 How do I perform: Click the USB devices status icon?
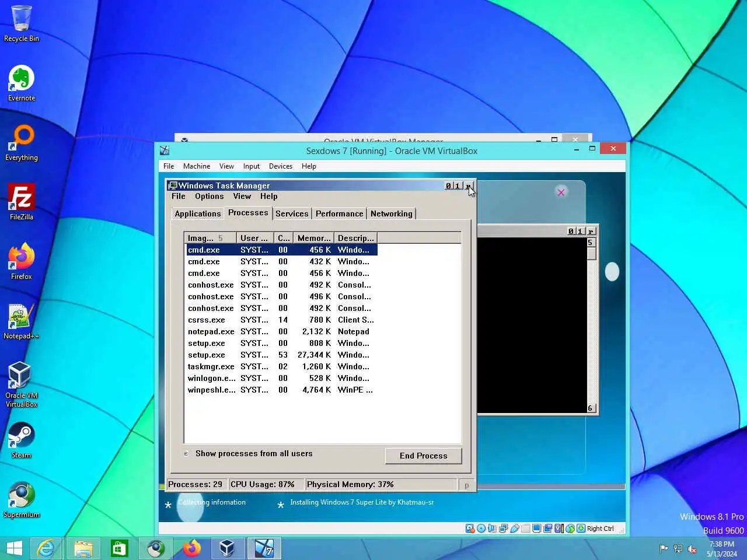(x=515, y=528)
